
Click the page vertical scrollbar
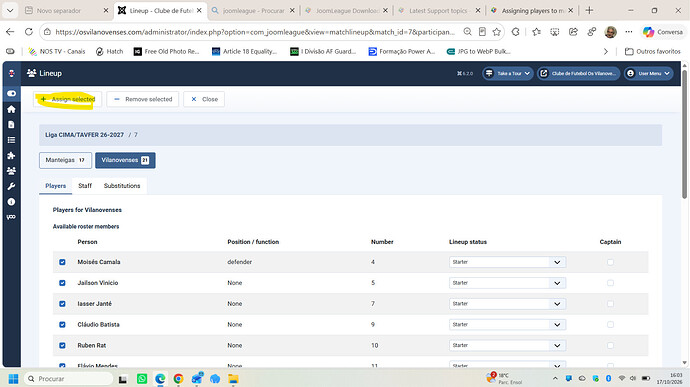(684, 134)
